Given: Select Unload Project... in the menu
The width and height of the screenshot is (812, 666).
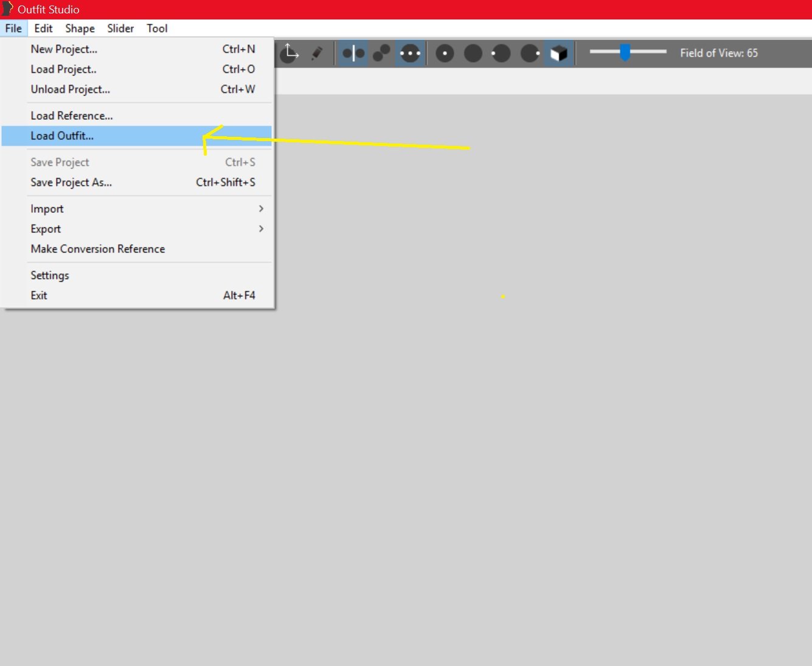Looking at the screenshot, I should click(x=137, y=89).
